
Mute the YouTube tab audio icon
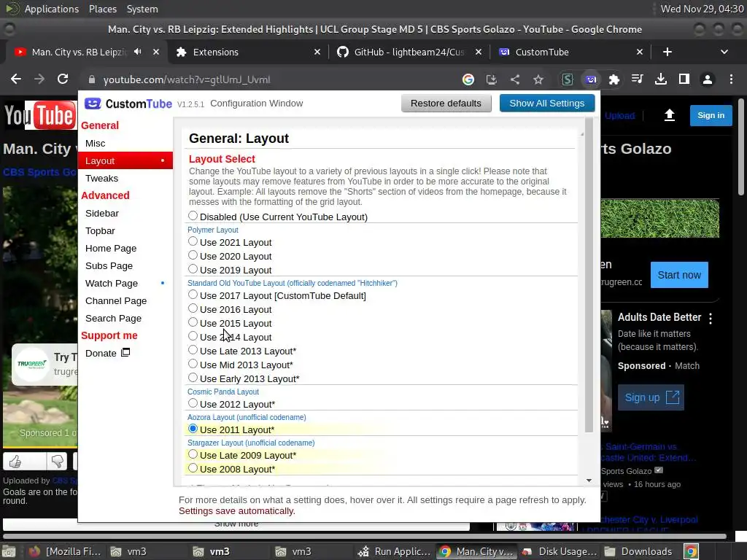tap(138, 52)
